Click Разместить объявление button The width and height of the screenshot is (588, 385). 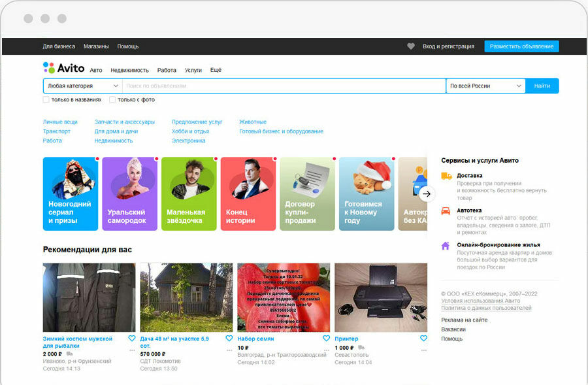(521, 46)
